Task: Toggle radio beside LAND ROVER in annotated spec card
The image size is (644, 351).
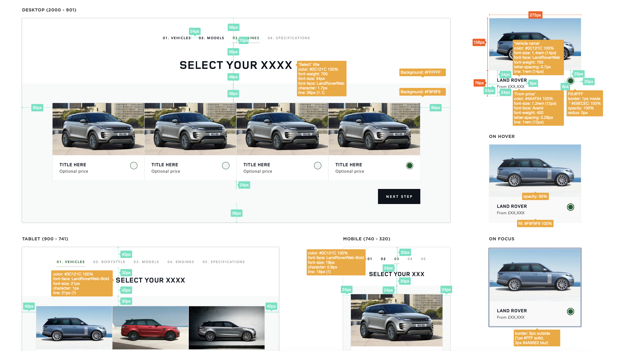Action: pos(571,81)
